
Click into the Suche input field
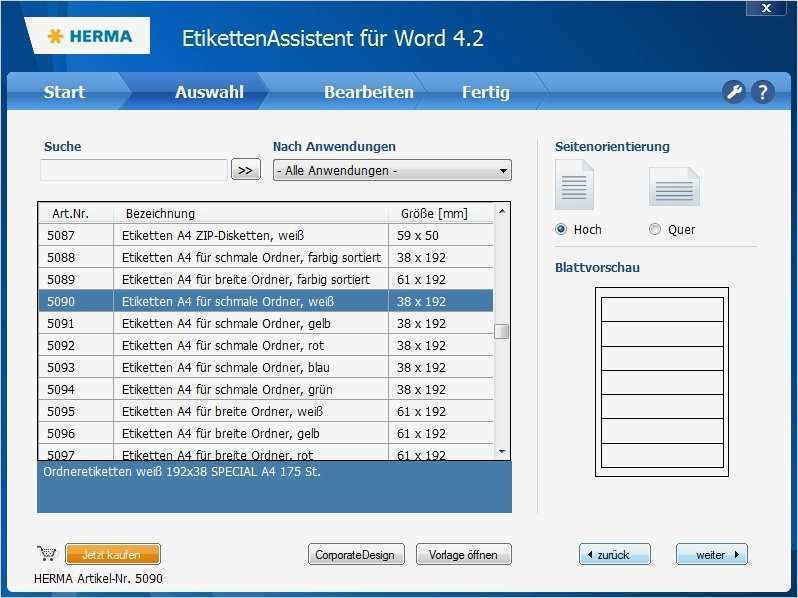pos(134,170)
